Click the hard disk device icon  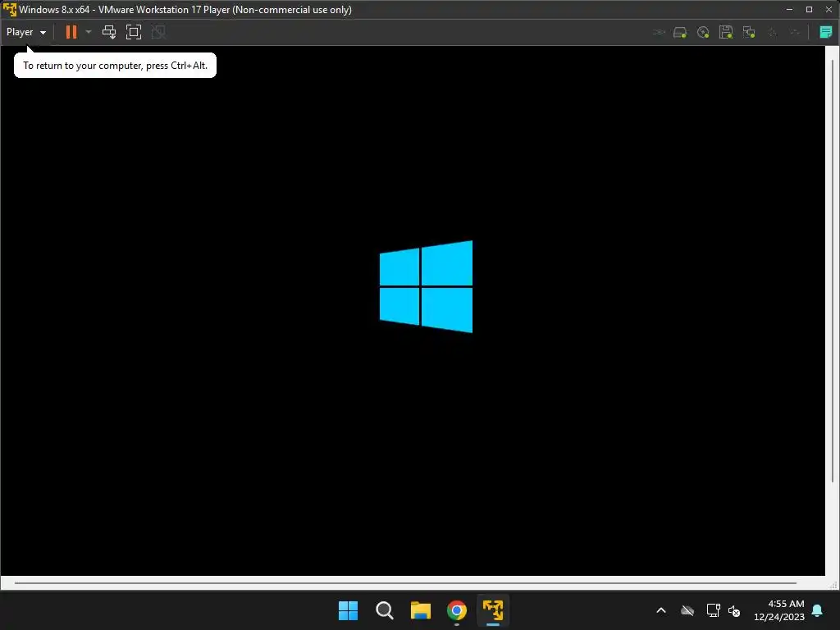[x=680, y=33]
